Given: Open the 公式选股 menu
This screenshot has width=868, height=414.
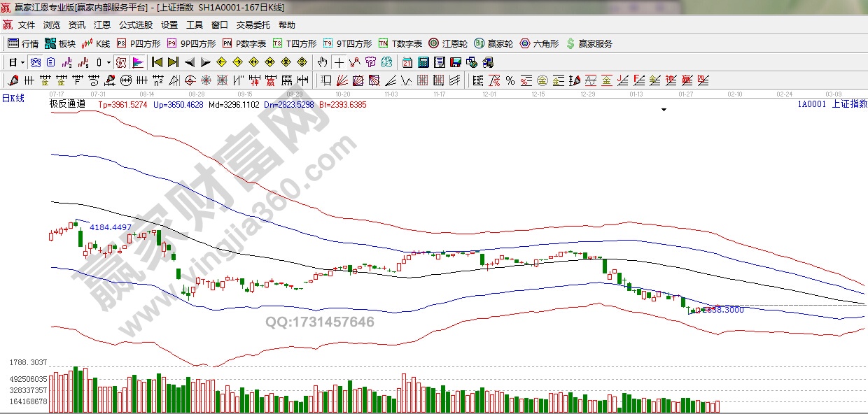Looking at the screenshot, I should [135, 24].
